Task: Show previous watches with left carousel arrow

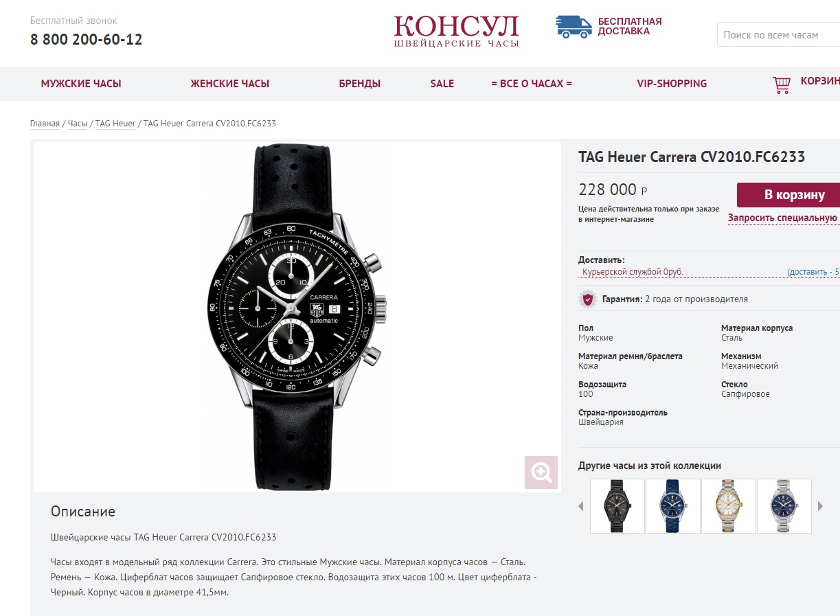Action: point(580,506)
